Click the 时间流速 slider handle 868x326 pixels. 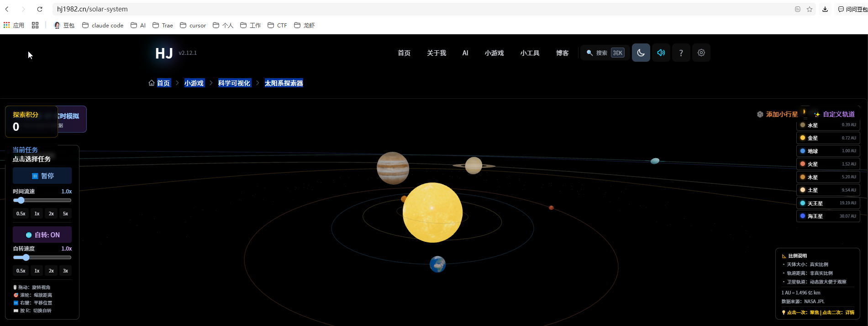click(x=21, y=200)
